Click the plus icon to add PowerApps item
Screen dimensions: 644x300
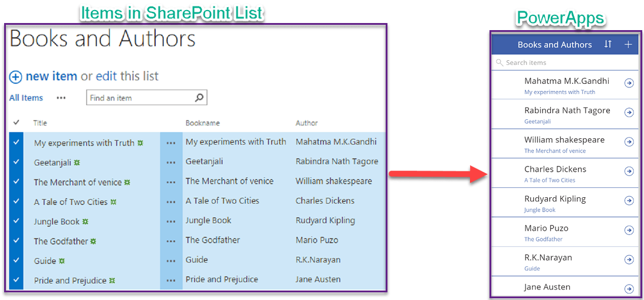click(628, 44)
